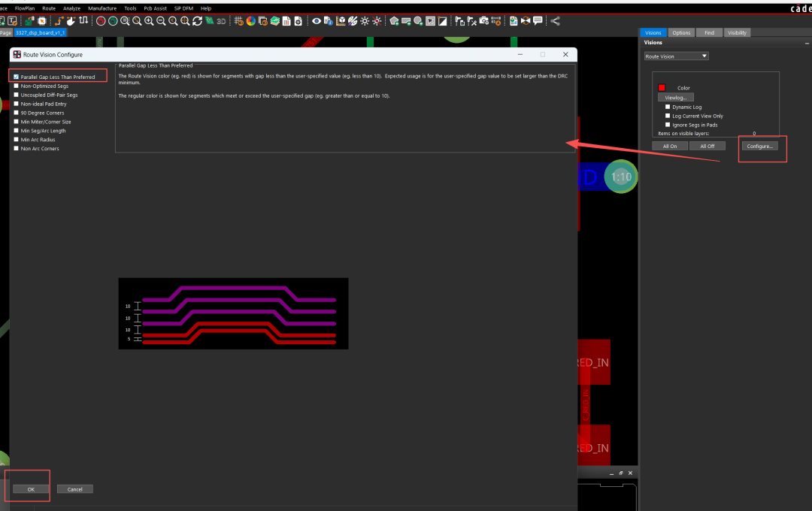Click the zoom in magnifier icon
Screen dimensions: 812x511
[x=149, y=21]
